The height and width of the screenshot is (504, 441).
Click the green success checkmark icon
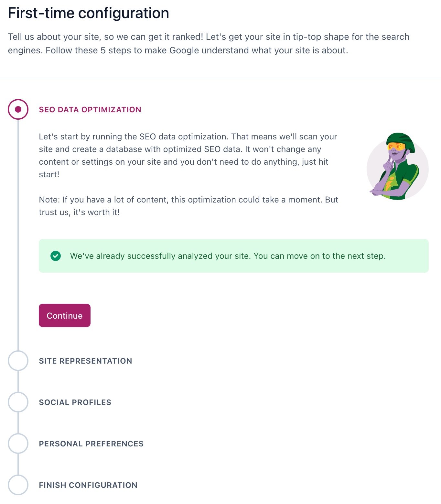pyautogui.click(x=56, y=256)
